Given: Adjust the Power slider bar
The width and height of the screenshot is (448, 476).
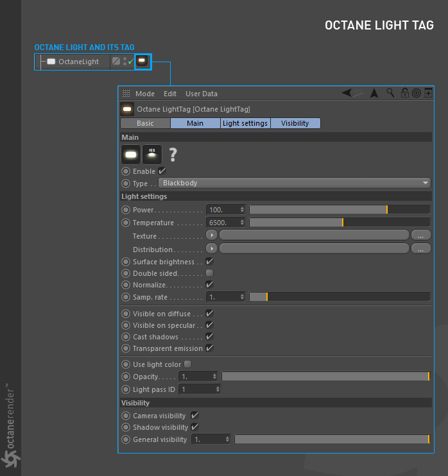Looking at the screenshot, I should tap(340, 210).
